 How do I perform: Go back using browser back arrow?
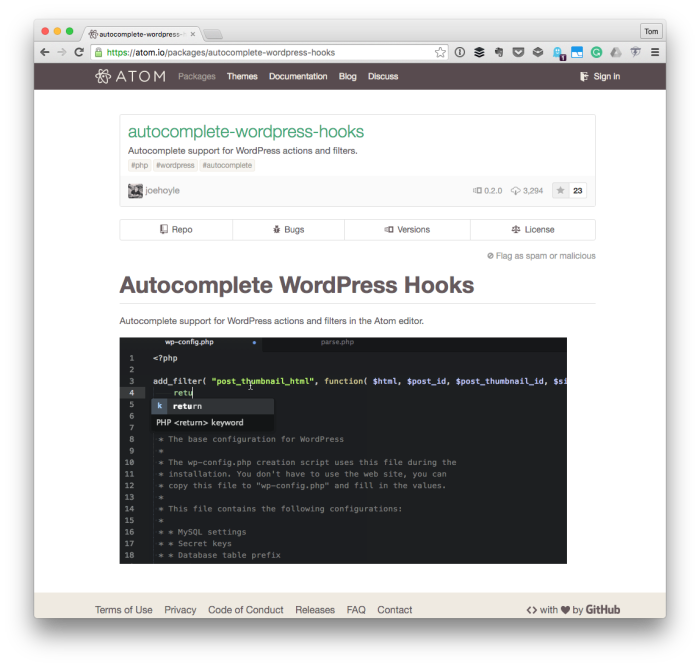[x=45, y=52]
